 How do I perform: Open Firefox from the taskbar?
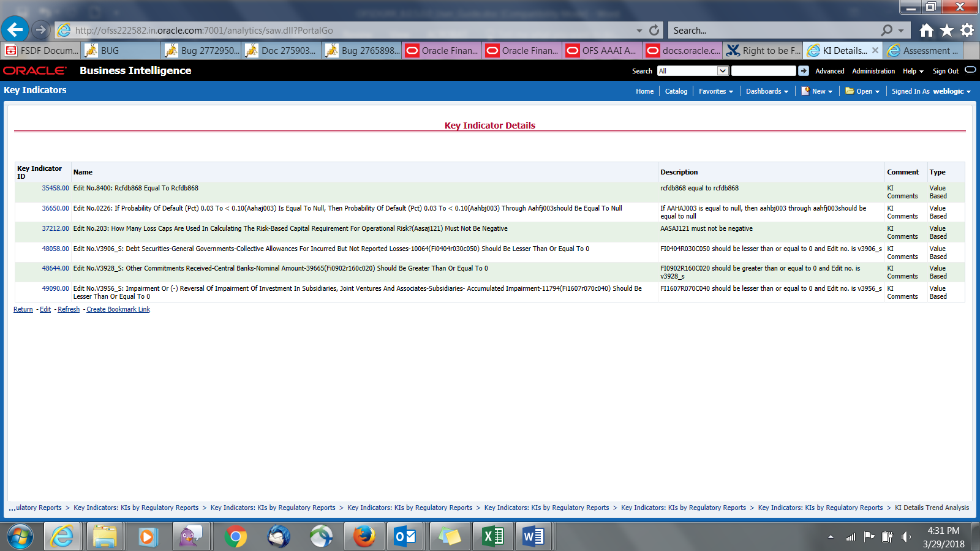click(x=364, y=537)
